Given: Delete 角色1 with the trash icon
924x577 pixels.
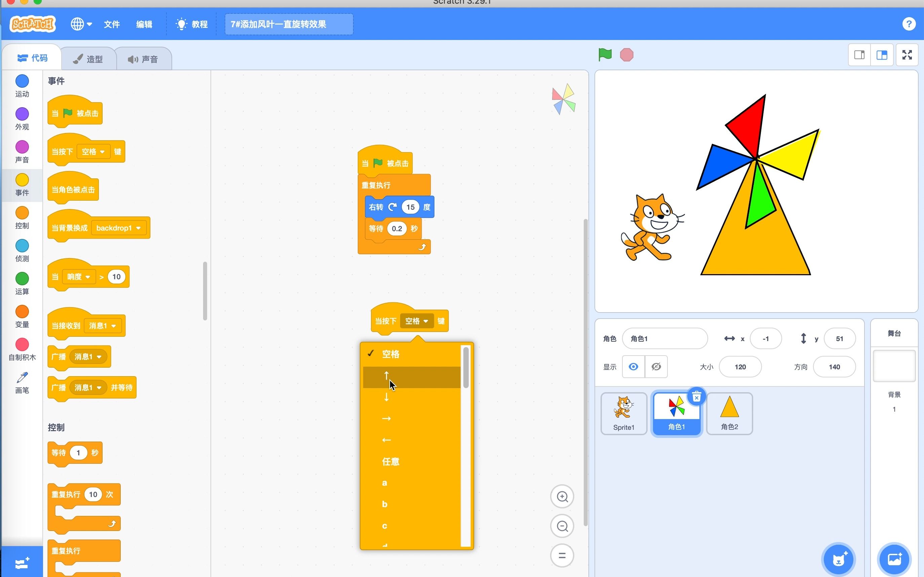Looking at the screenshot, I should tap(696, 397).
